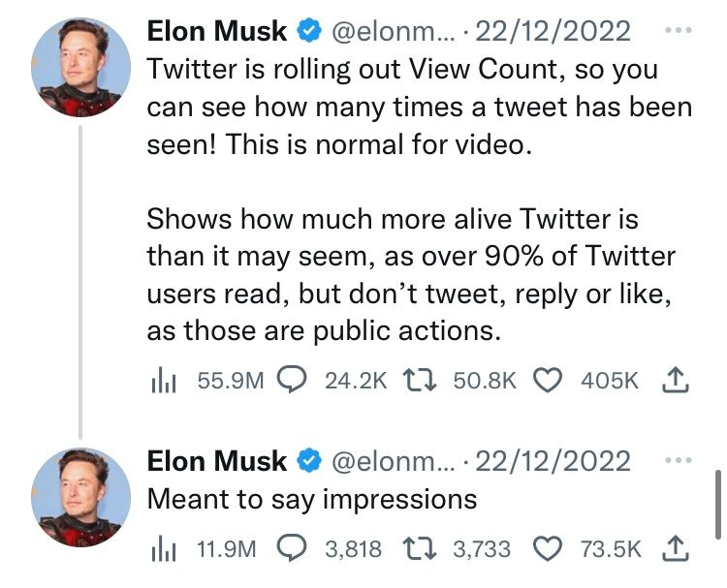Like the 'Meant to say impressions' tweet
Image resolution: width=727 pixels, height=588 pixels.
click(x=548, y=548)
